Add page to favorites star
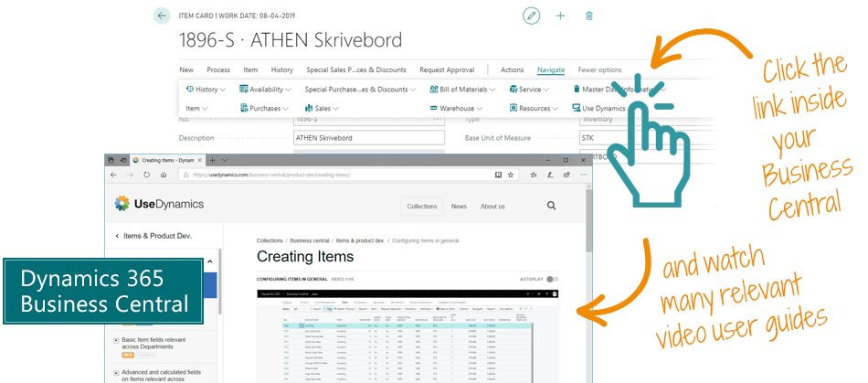This screenshot has width=868, height=383. [511, 175]
